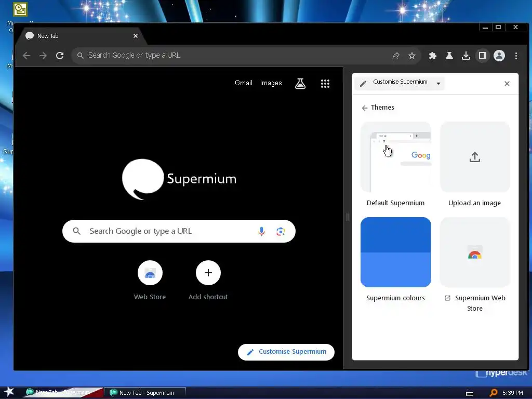Select the New Tab browser tab
Viewport: 532px width, 399px height.
click(x=82, y=36)
